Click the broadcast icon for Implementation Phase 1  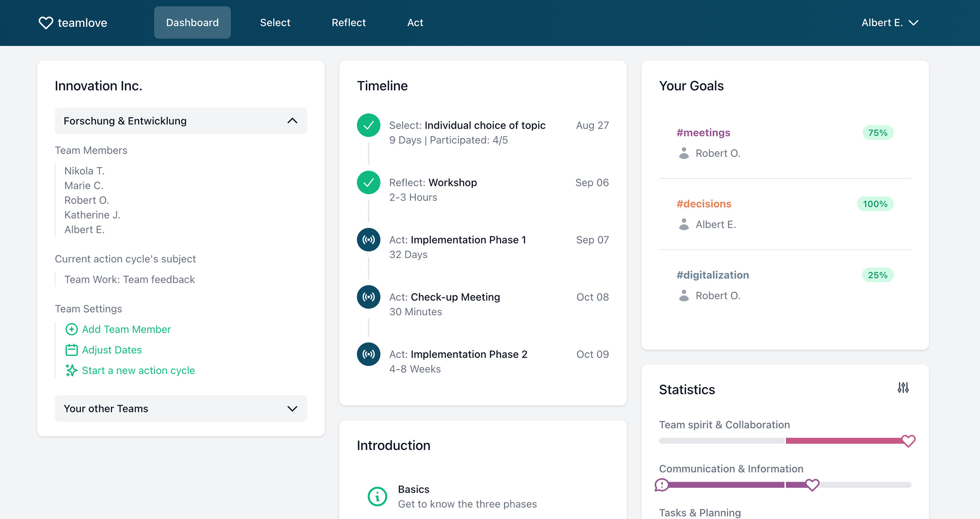pos(368,240)
